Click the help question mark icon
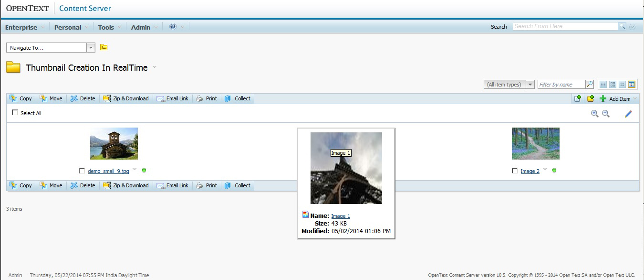This screenshot has width=644, height=280. (173, 27)
